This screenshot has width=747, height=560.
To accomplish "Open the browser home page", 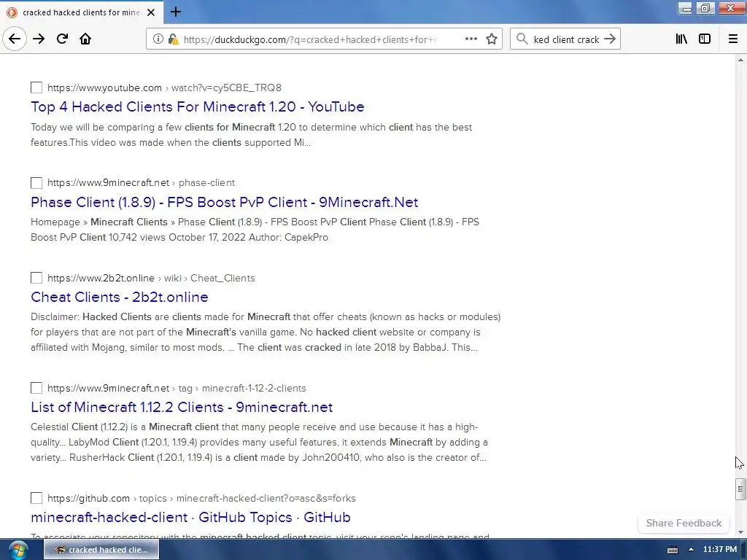I will [85, 39].
